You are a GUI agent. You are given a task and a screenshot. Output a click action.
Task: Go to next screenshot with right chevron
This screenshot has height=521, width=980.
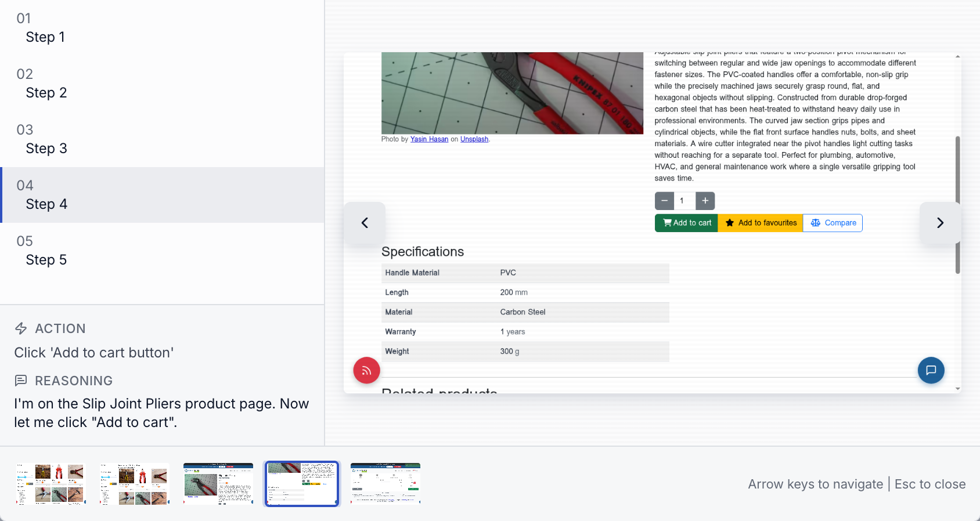941,223
